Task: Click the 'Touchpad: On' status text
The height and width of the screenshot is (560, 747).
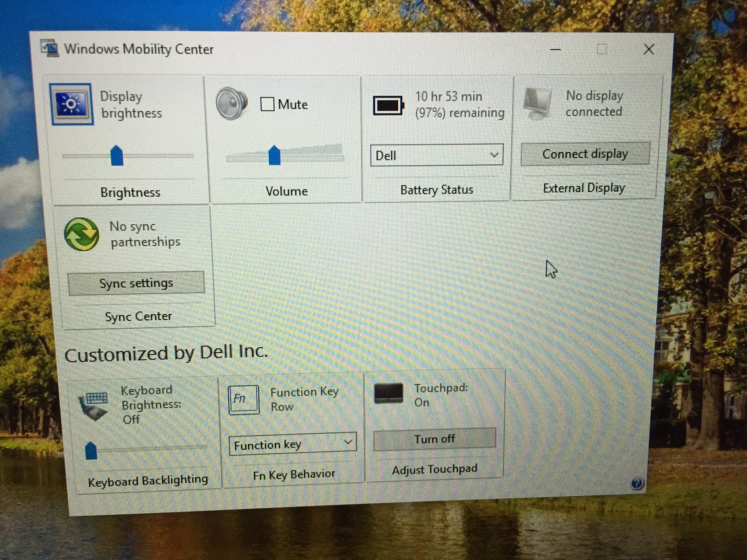Action: pos(441,395)
